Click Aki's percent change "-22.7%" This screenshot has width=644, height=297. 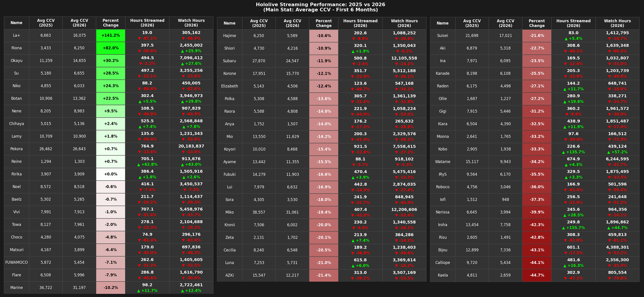(537, 48)
